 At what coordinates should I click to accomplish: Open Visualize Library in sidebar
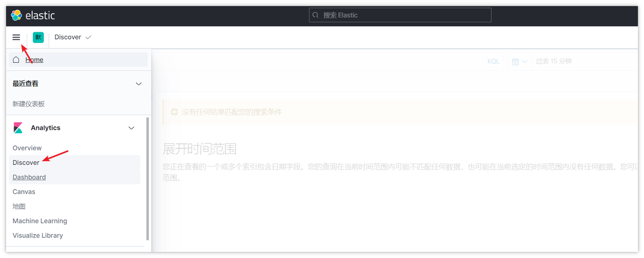coord(38,235)
